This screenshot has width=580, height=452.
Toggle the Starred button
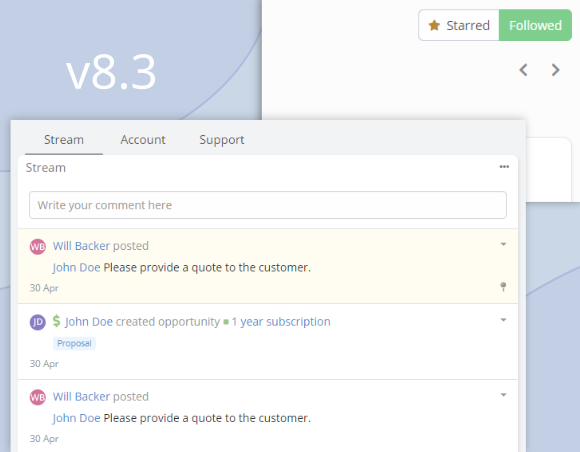pyautogui.click(x=459, y=25)
